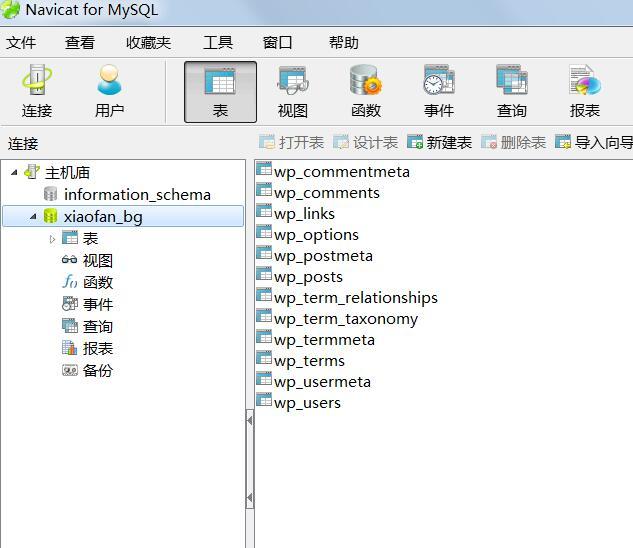Open the 收藏夹 menu

click(x=149, y=42)
